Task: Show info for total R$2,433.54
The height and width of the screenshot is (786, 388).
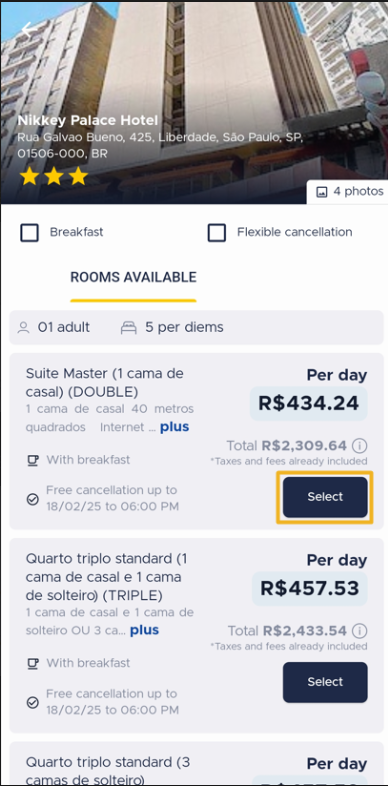Action: 359,630
